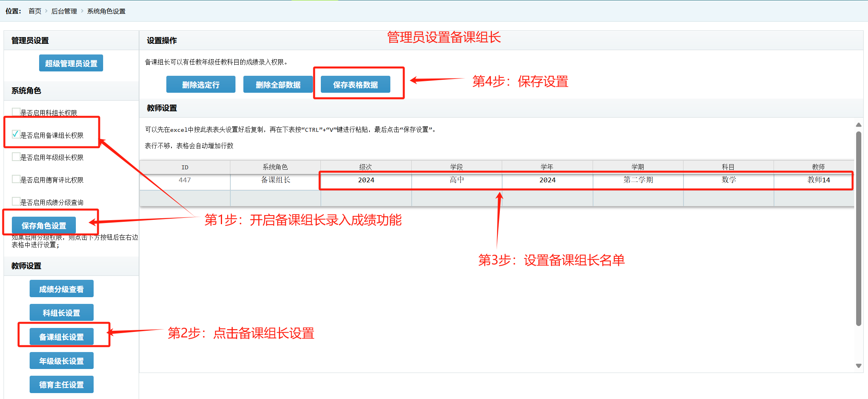Select the 教师14 cell in the table
The image size is (868, 399).
[819, 180]
